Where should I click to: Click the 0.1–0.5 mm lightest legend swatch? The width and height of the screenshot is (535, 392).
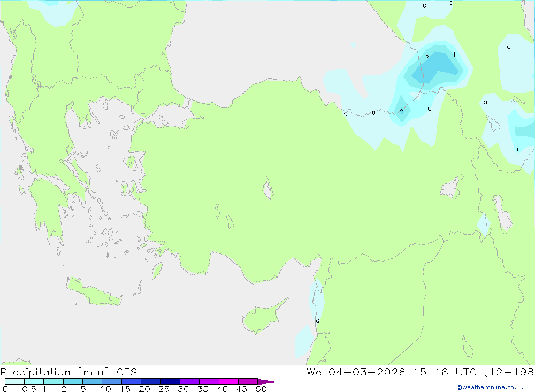click(x=14, y=381)
